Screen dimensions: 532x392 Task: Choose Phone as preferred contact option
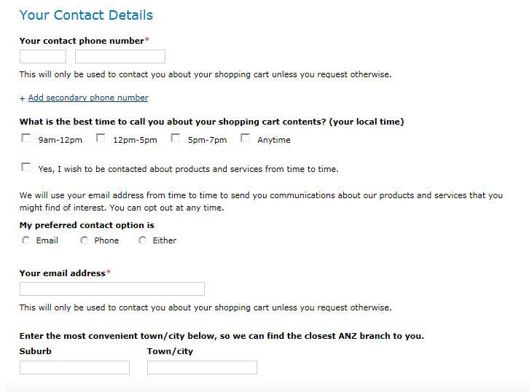85,240
